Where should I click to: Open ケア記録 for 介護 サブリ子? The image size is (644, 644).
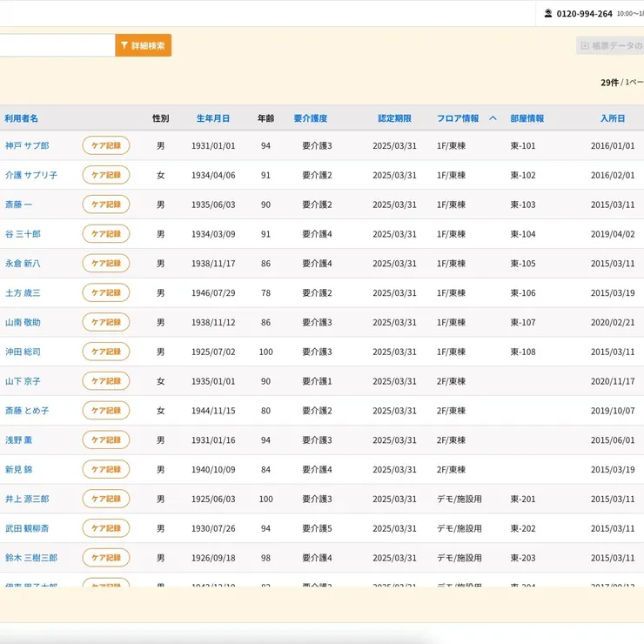[x=106, y=175]
